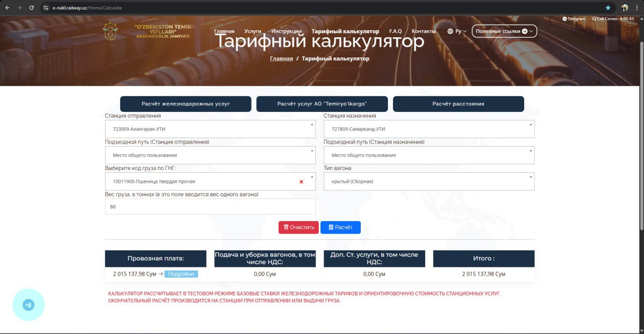The width and height of the screenshot is (644, 334).
Task: Open the Тип вагона dropdown
Action: (x=429, y=181)
